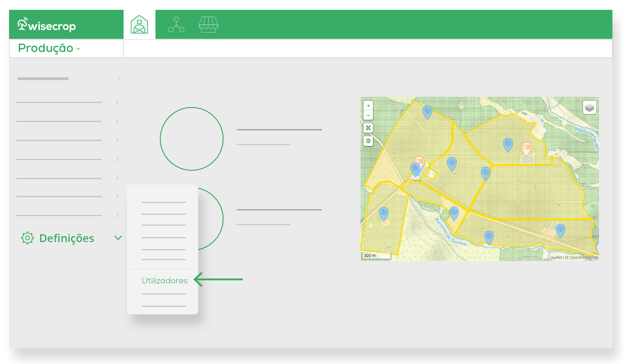Click the top green circle placeholder

pos(192,139)
